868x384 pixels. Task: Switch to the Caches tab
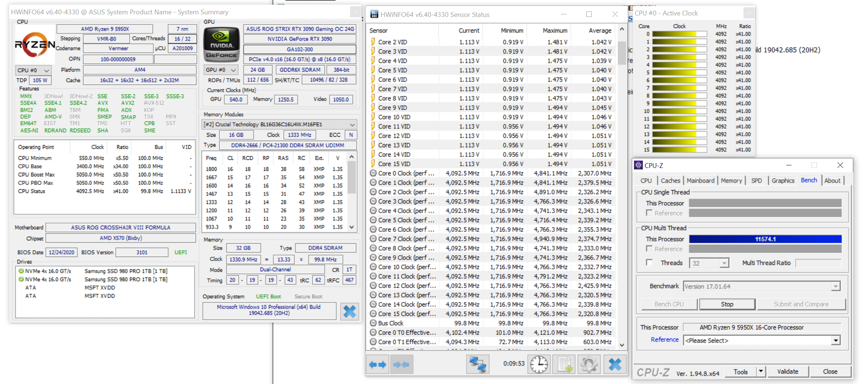670,180
